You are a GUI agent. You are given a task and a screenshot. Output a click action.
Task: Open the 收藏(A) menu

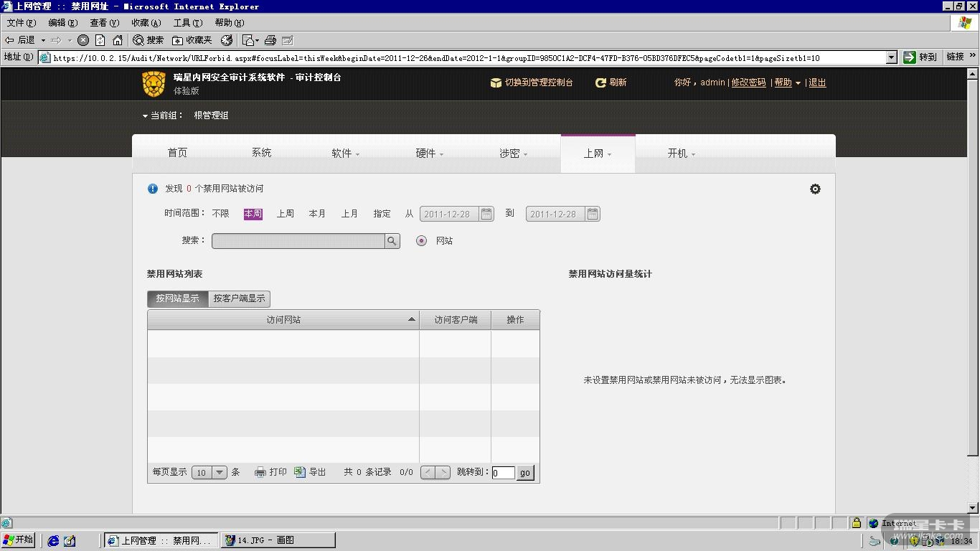[146, 23]
